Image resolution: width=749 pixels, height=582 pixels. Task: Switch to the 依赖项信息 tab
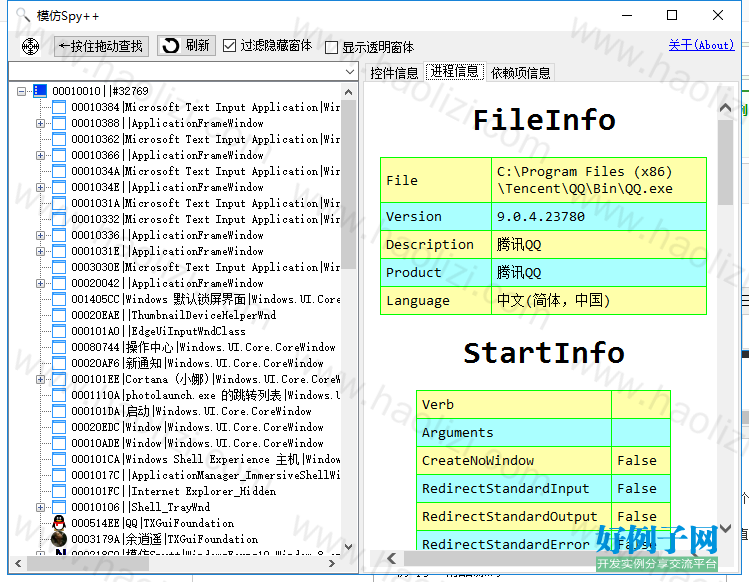point(520,73)
